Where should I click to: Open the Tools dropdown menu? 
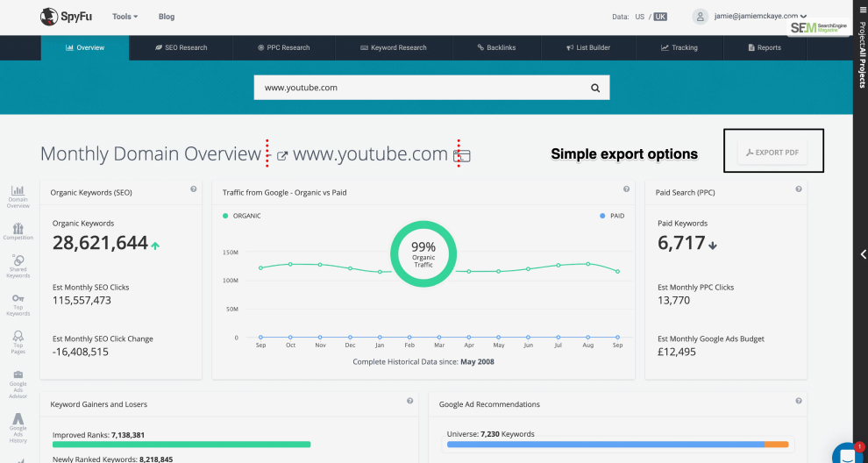coord(125,17)
